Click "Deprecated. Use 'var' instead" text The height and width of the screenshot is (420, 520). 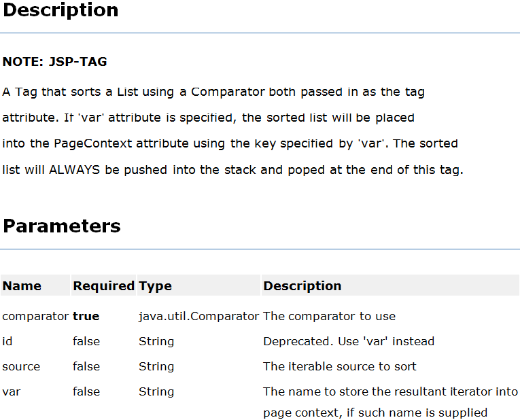(x=348, y=341)
